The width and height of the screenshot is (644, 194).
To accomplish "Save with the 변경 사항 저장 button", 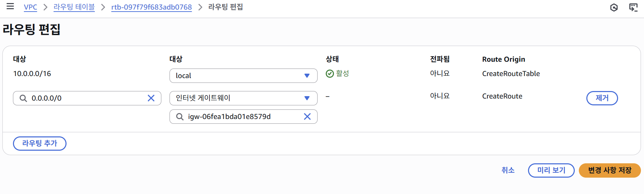I will 610,170.
